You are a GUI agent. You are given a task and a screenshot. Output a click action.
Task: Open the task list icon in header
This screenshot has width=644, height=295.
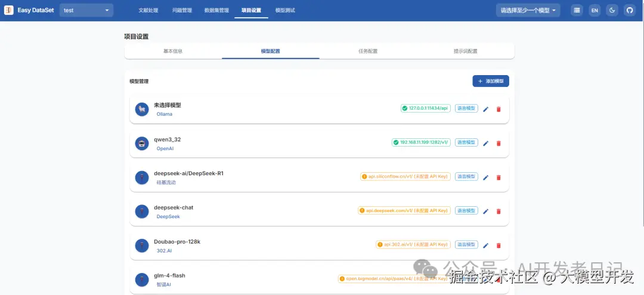577,10
